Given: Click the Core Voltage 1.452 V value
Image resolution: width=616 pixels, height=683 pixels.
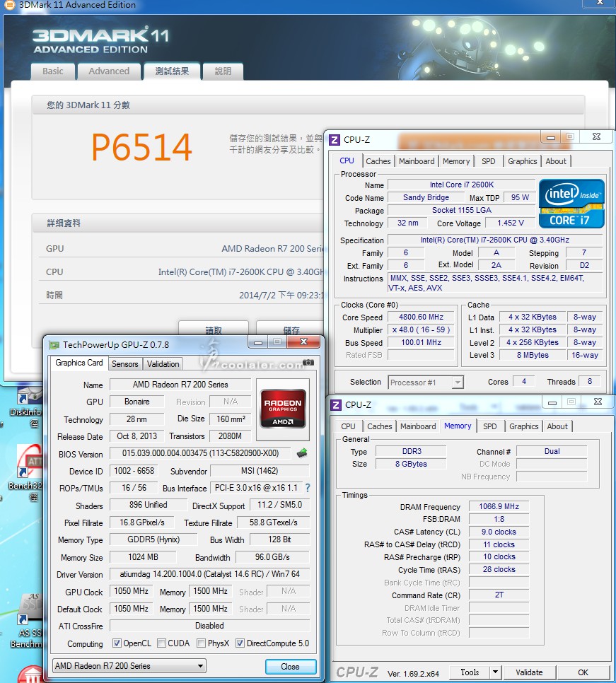Looking at the screenshot, I should click(511, 223).
